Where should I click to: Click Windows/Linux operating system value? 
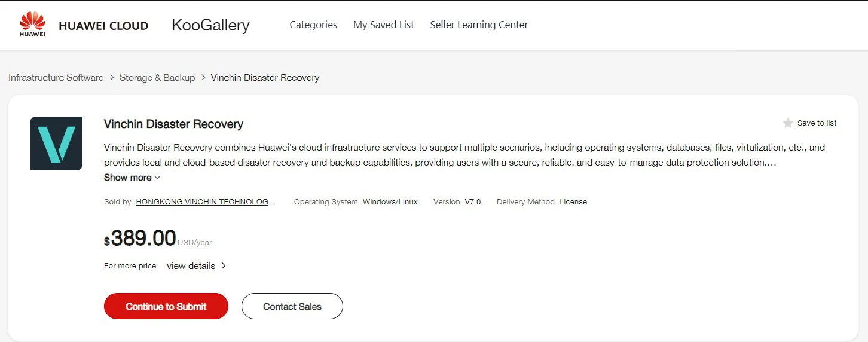pyautogui.click(x=390, y=202)
